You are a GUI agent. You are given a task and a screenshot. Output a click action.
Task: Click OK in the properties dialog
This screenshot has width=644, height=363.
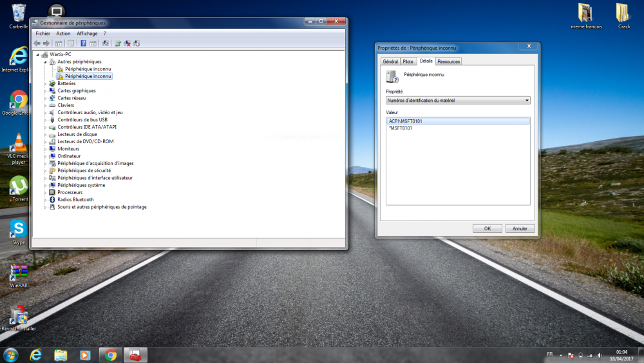487,229
